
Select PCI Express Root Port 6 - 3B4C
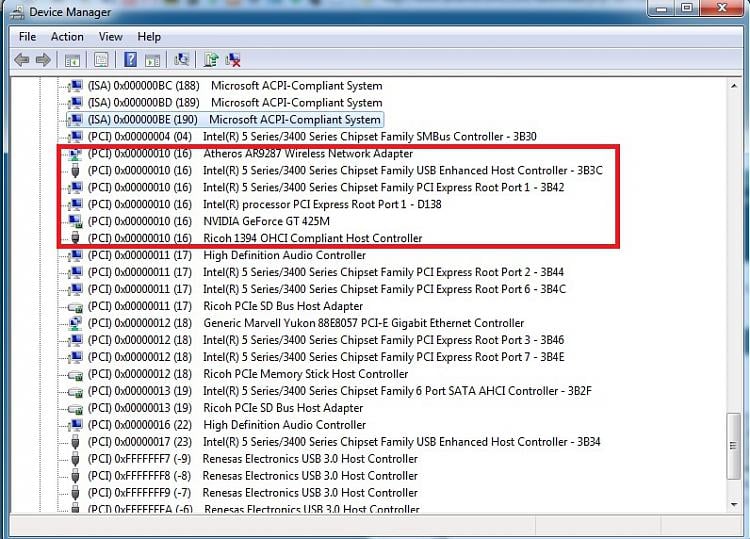coord(327,289)
